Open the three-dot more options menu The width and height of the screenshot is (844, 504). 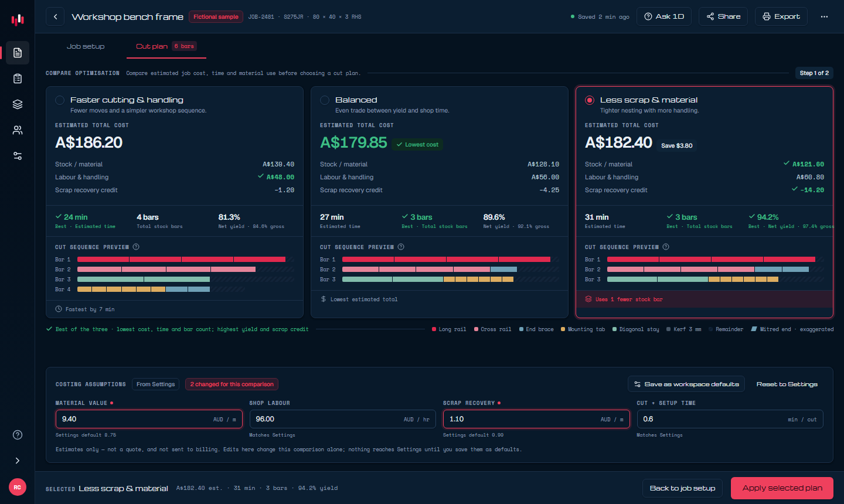tap(824, 16)
